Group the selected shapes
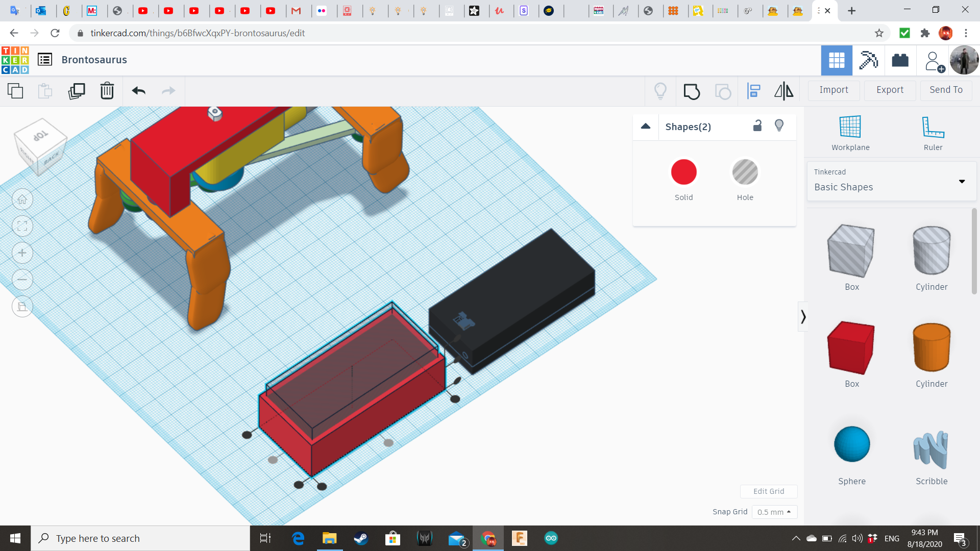The width and height of the screenshot is (980, 551). click(x=692, y=91)
